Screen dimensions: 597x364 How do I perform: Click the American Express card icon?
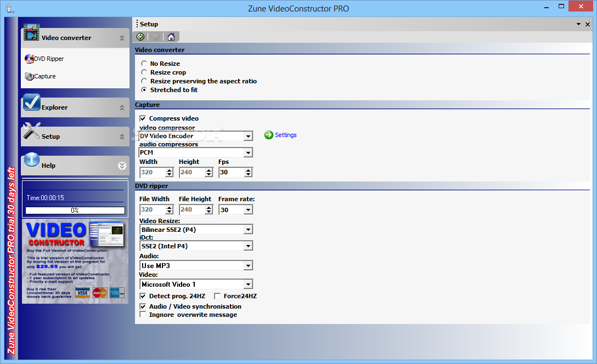[117, 293]
